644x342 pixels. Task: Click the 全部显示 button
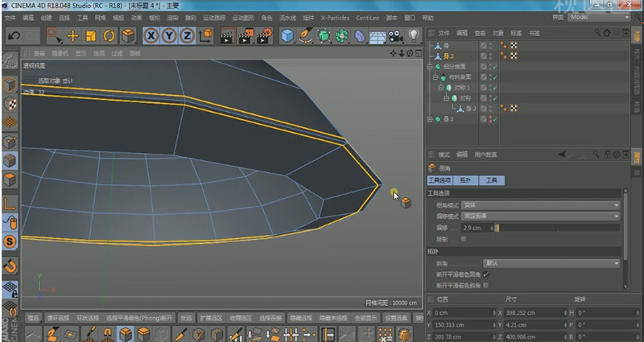pyautogui.click(x=365, y=318)
